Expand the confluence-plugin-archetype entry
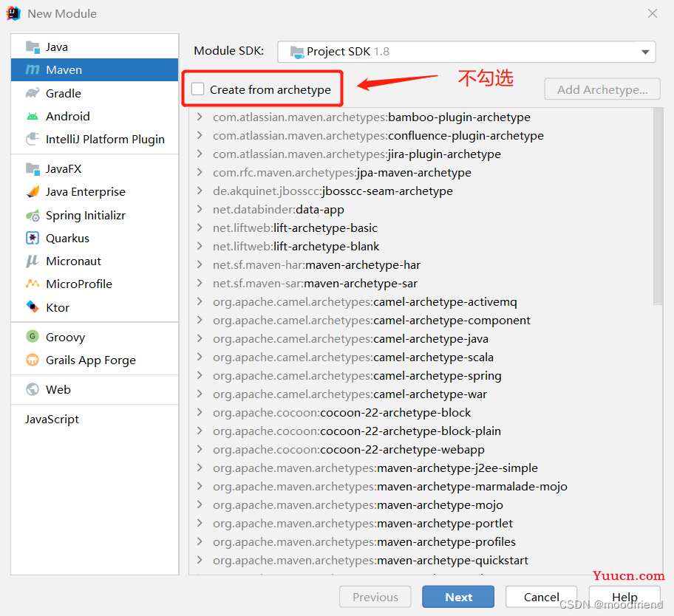Image resolution: width=674 pixels, height=616 pixels. pos(200,135)
